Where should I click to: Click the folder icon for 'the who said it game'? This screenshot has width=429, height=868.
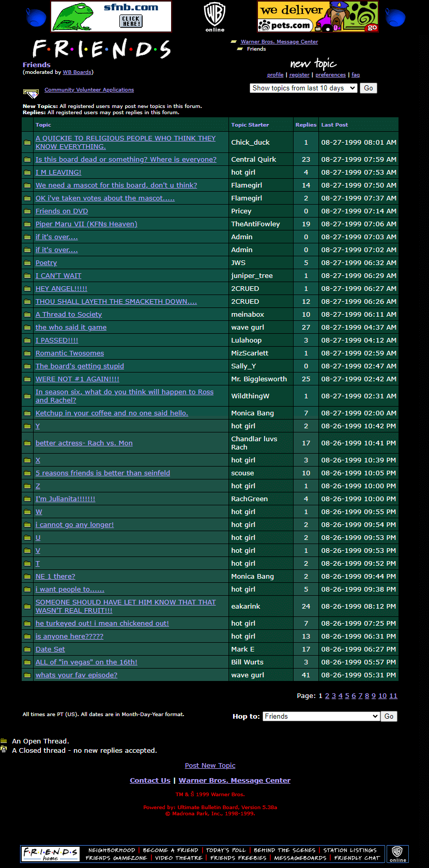27,328
